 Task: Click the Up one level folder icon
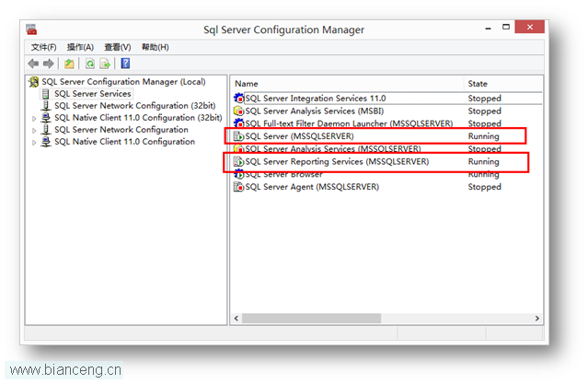click(x=69, y=64)
